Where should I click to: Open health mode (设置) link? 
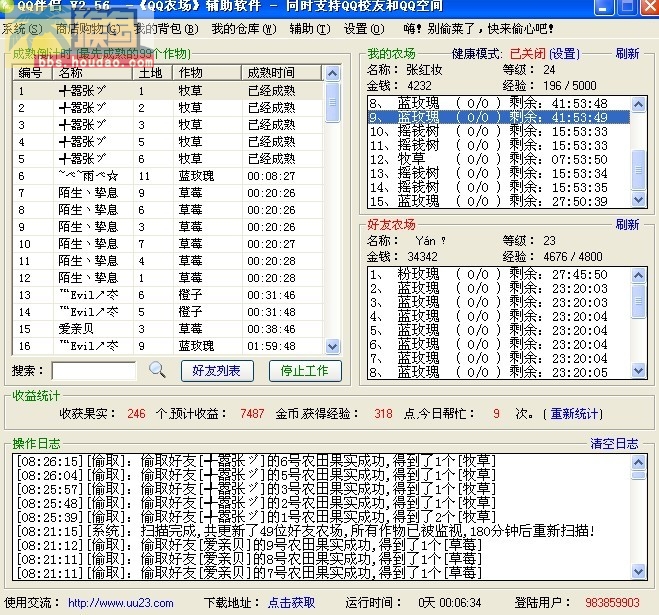click(x=564, y=54)
